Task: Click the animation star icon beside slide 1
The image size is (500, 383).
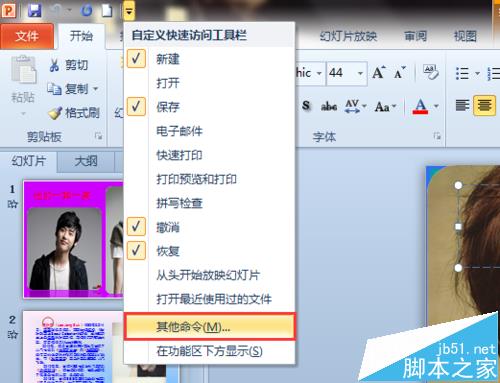Action: coord(13,204)
